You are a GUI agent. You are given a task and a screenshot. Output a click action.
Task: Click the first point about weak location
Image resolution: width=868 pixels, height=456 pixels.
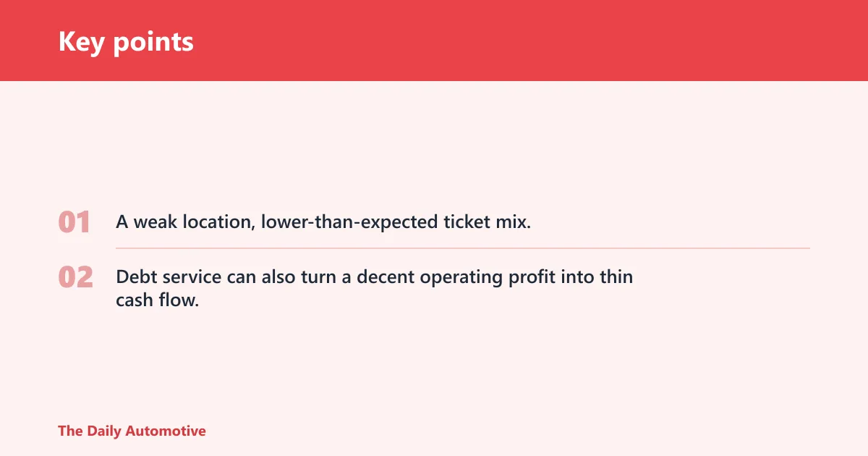click(x=323, y=221)
